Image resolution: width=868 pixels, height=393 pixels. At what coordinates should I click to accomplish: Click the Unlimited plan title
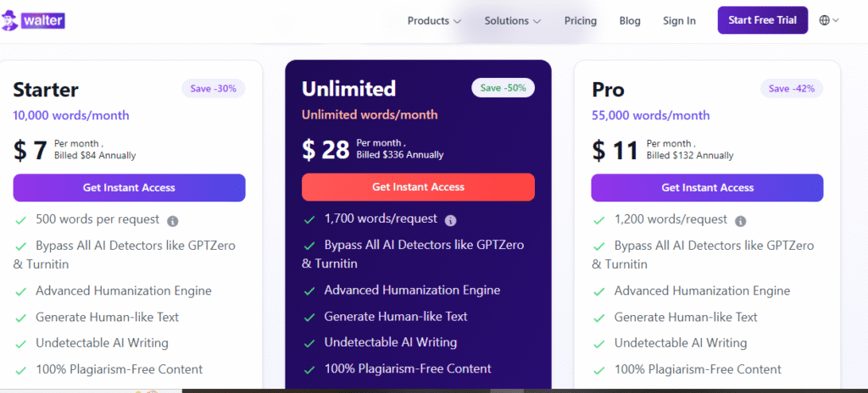click(349, 89)
